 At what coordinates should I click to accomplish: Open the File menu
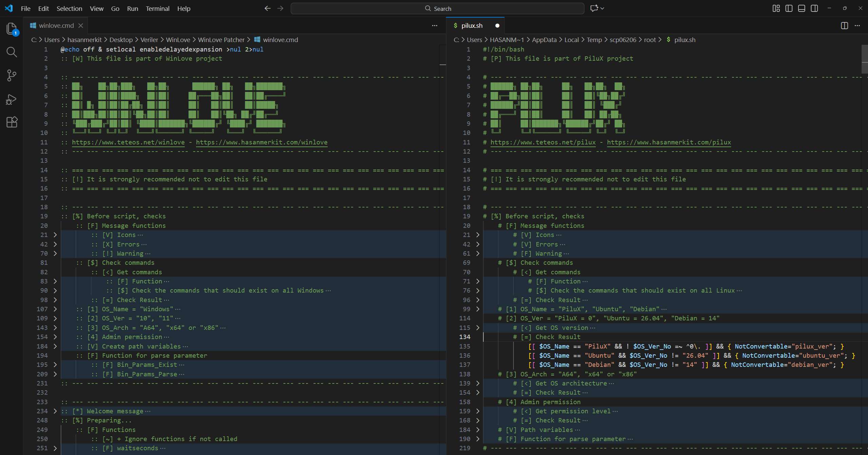coord(25,8)
